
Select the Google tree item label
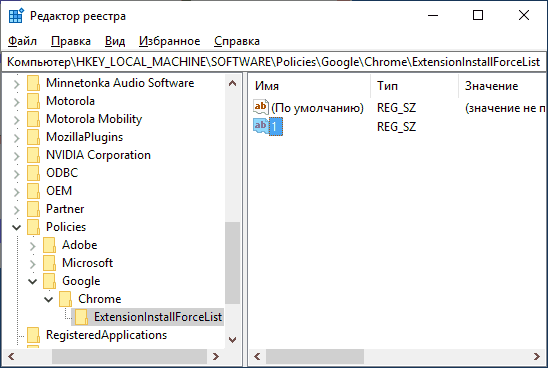(x=81, y=281)
